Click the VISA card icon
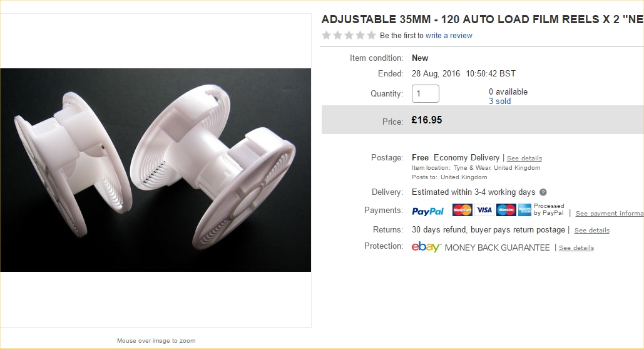Image resolution: width=644 pixels, height=349 pixels. [x=484, y=210]
